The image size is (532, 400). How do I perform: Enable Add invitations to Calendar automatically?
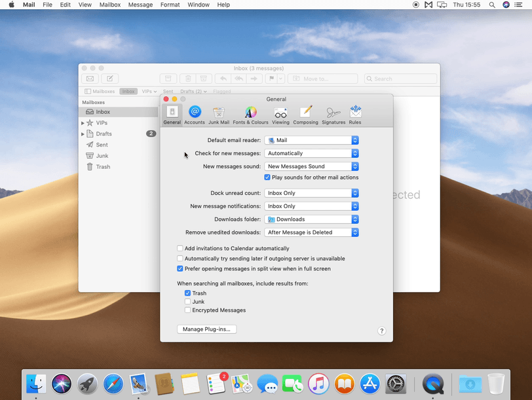[x=180, y=249]
